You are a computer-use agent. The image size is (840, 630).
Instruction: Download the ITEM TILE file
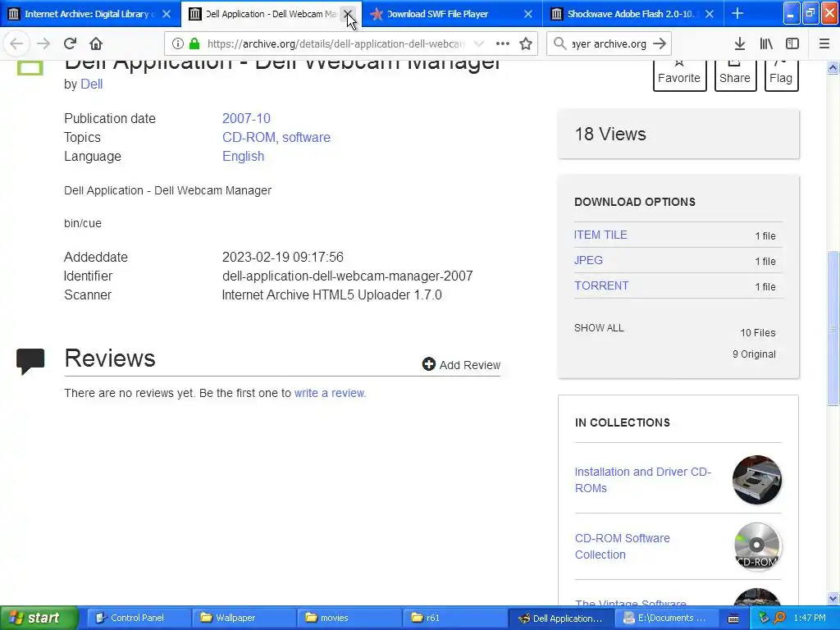pos(600,235)
